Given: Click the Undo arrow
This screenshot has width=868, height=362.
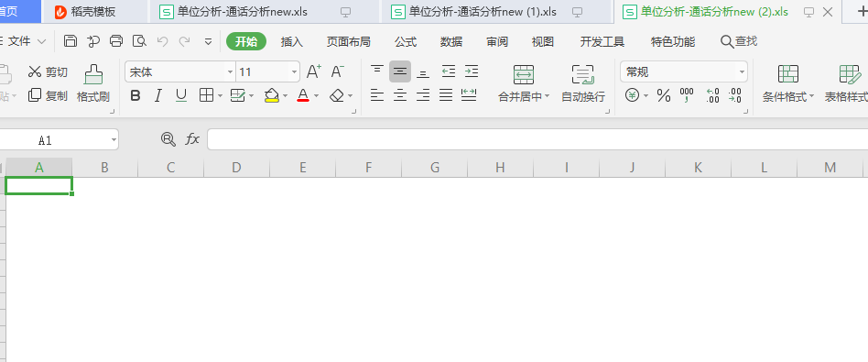Looking at the screenshot, I should [162, 41].
